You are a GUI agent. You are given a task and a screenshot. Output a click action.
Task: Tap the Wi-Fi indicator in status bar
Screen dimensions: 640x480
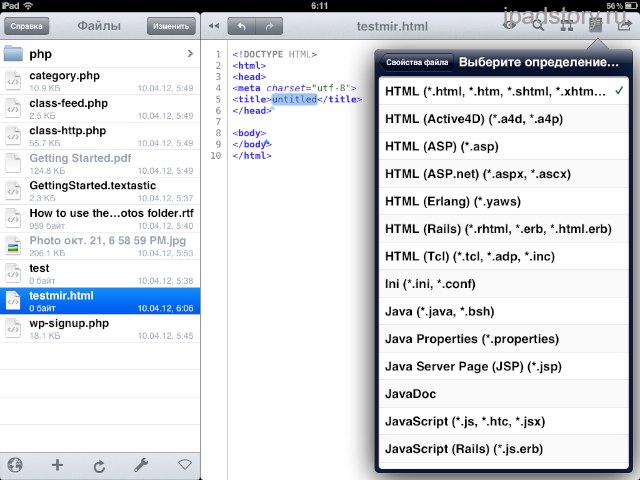[x=28, y=5]
